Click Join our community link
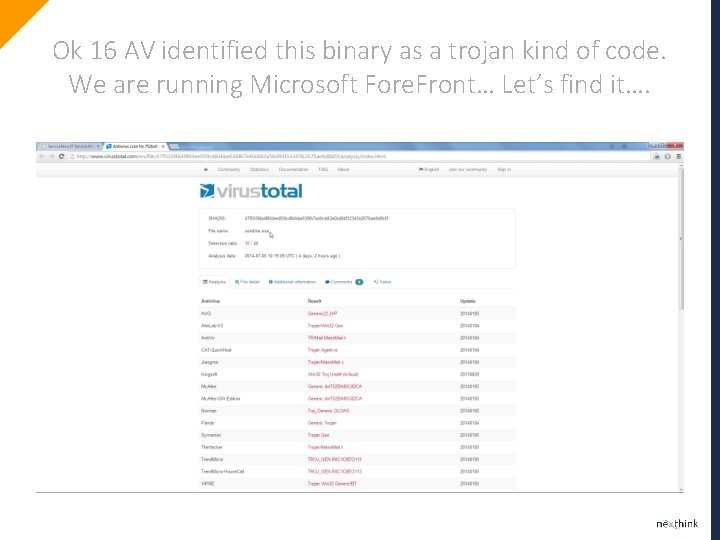This screenshot has height=540, width=720. pyautogui.click(x=468, y=169)
